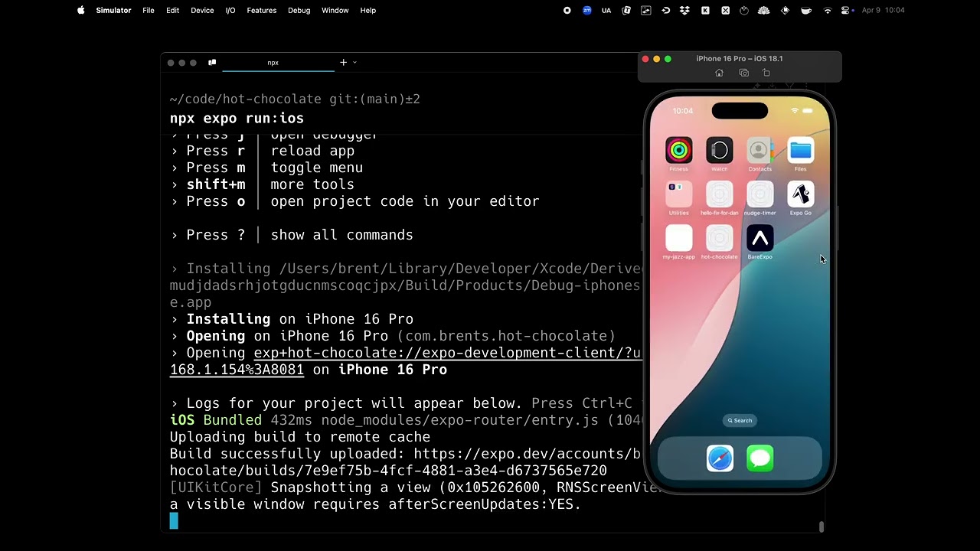The width and height of the screenshot is (980, 551).
Task: Open the new-tab dropdown arrow in terminal
Action: (354, 63)
